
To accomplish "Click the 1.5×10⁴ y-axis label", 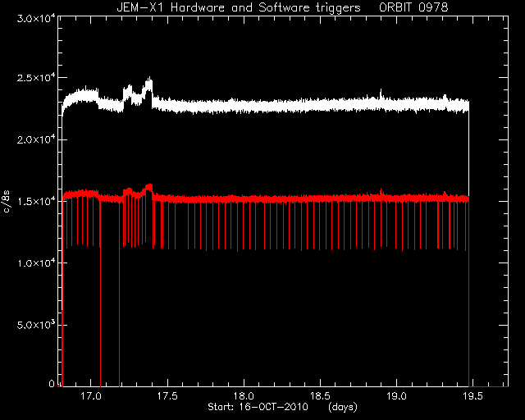I will tap(36, 201).
